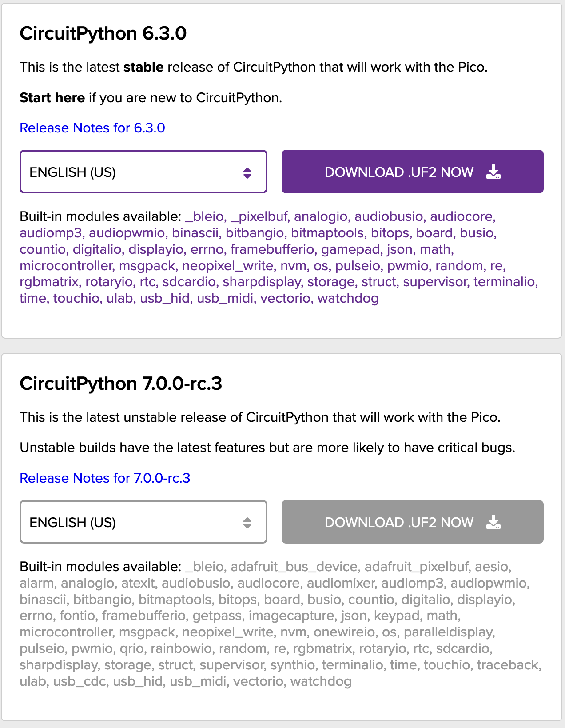
Task: Select the usb_hid module link
Action: (x=164, y=299)
